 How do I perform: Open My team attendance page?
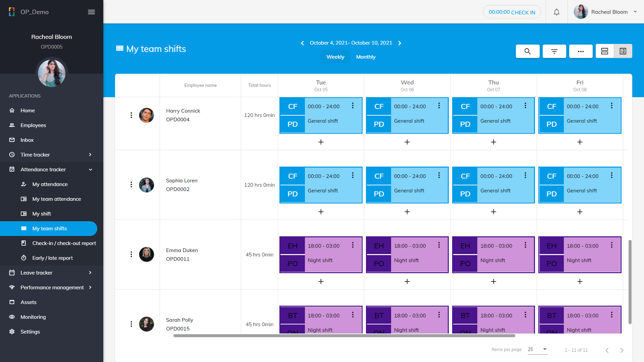tap(56, 199)
